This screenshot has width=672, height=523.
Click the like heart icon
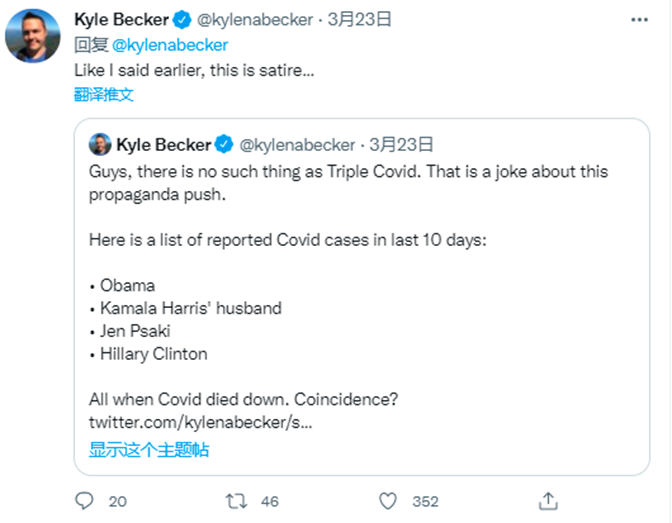[390, 500]
